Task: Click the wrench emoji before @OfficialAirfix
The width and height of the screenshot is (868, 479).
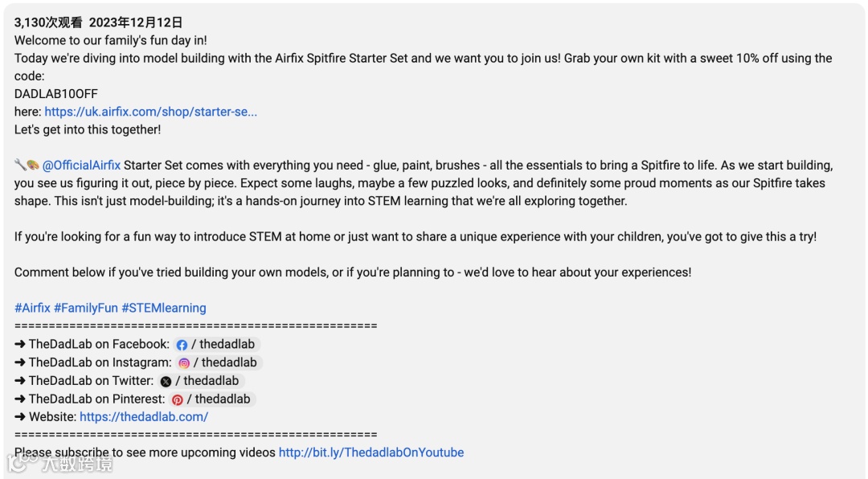Action: pyautogui.click(x=20, y=166)
